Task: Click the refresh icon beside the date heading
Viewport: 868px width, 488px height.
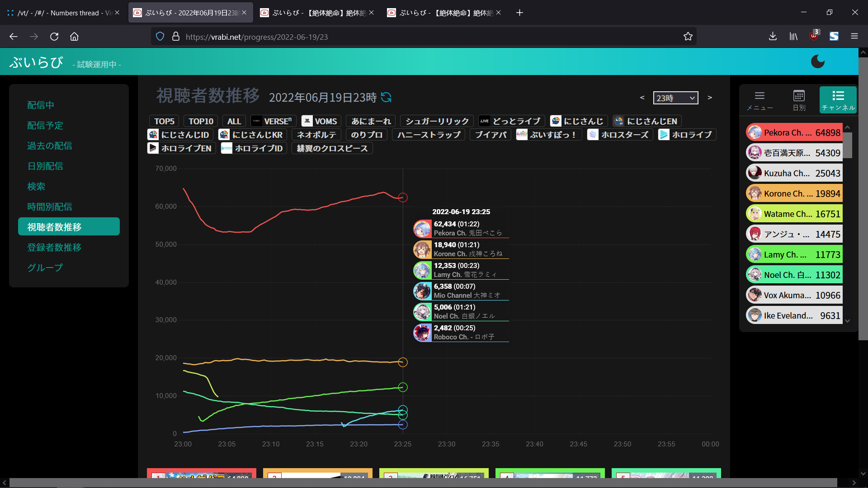Action: click(386, 97)
